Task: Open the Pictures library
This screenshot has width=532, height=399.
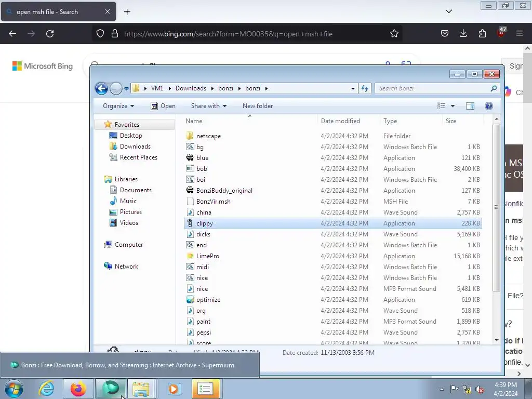Action: (130, 212)
